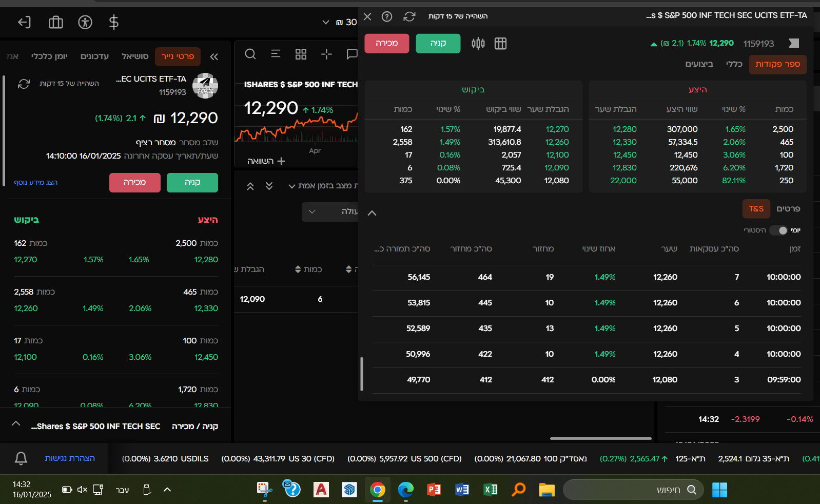Image resolution: width=820 pixels, height=504 pixels.
Task: Open the סושיאל tab in the left panel
Action: [135, 56]
